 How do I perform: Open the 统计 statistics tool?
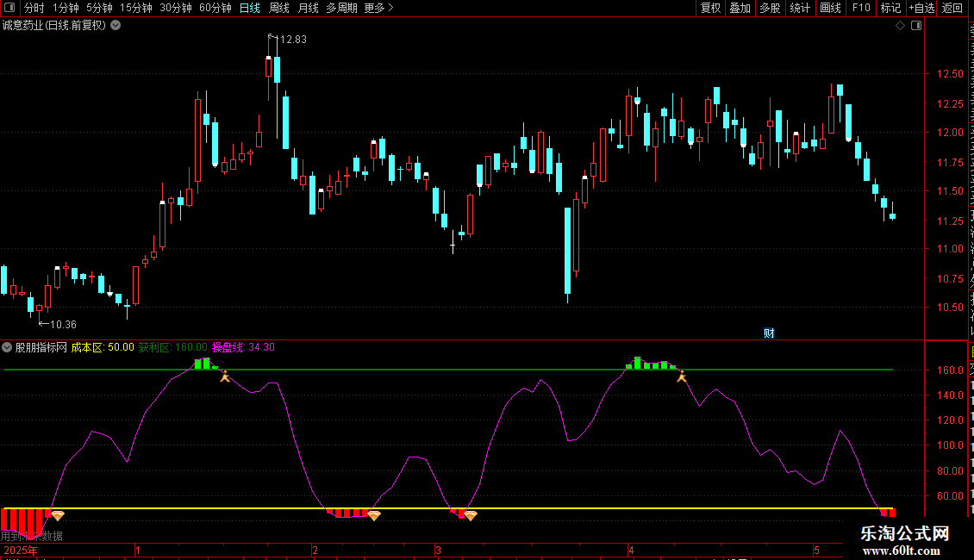(x=799, y=8)
